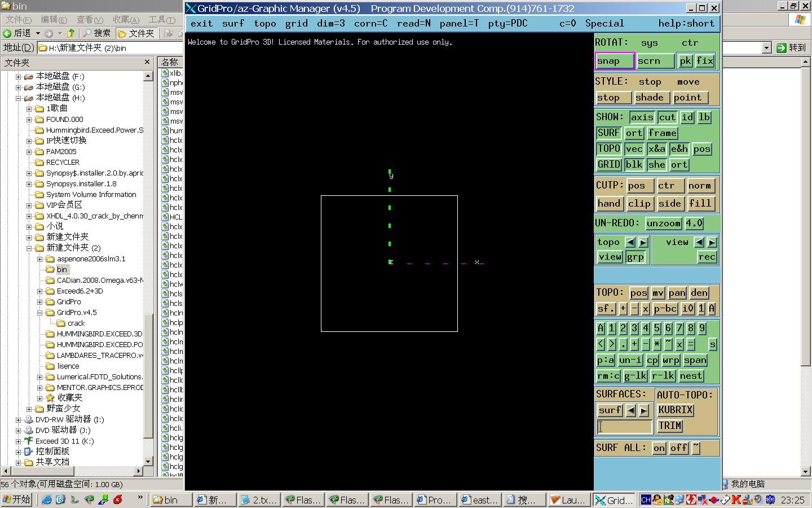Click unzoom to reset the view
The height and width of the screenshot is (508, 812).
tap(663, 223)
